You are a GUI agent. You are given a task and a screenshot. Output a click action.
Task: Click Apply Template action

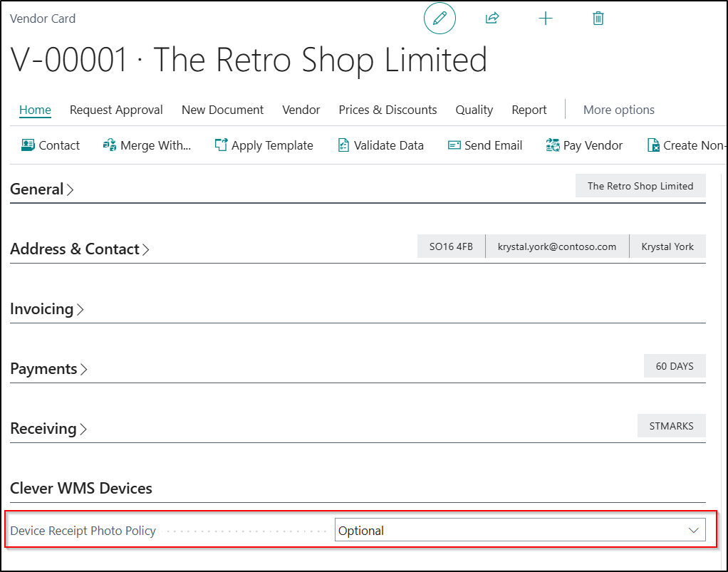[x=264, y=145]
